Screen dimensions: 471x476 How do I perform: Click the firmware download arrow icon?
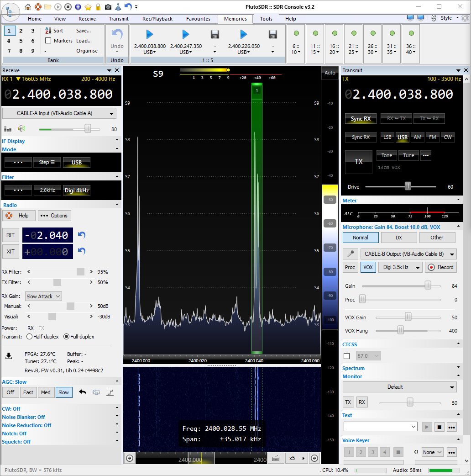point(9,356)
